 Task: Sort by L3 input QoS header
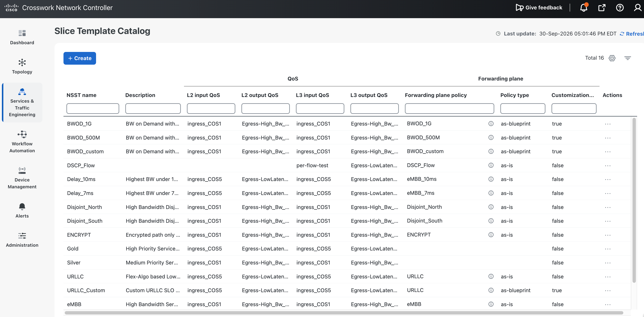coord(313,95)
